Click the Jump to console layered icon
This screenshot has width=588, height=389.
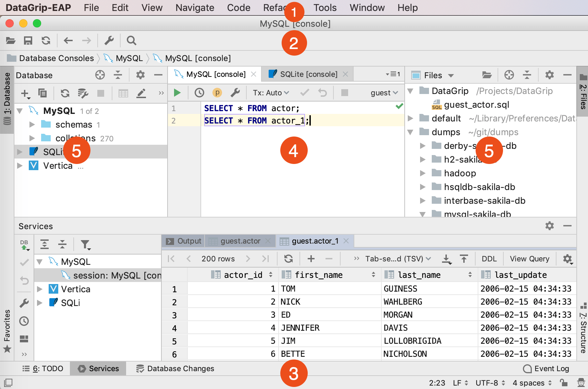[83, 93]
